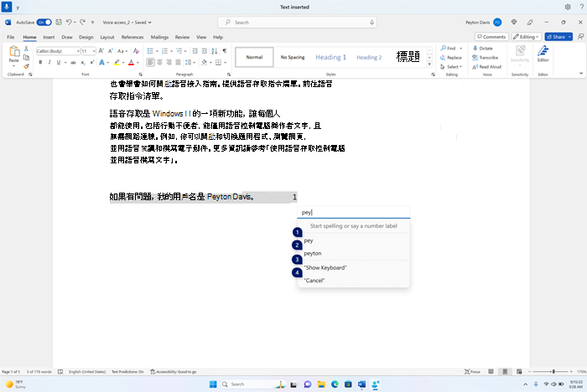Open the font size dropdown
The height and width of the screenshot is (392, 587).
click(x=94, y=51)
